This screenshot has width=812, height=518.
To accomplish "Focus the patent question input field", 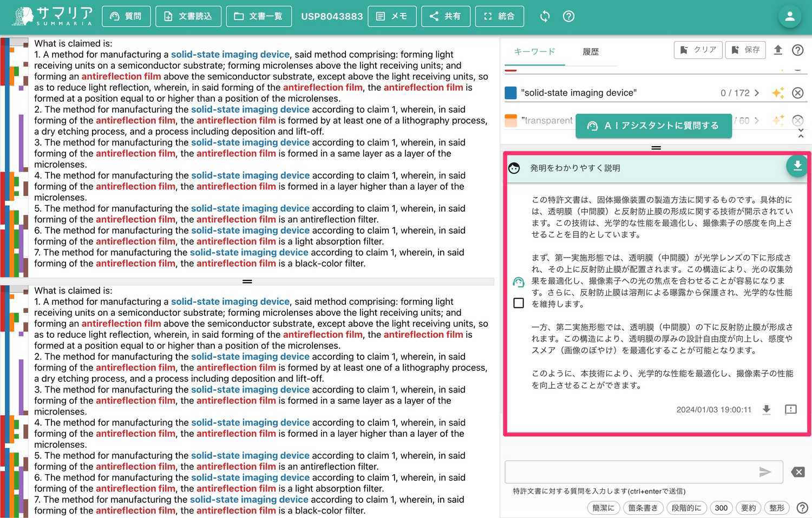I will click(x=644, y=472).
